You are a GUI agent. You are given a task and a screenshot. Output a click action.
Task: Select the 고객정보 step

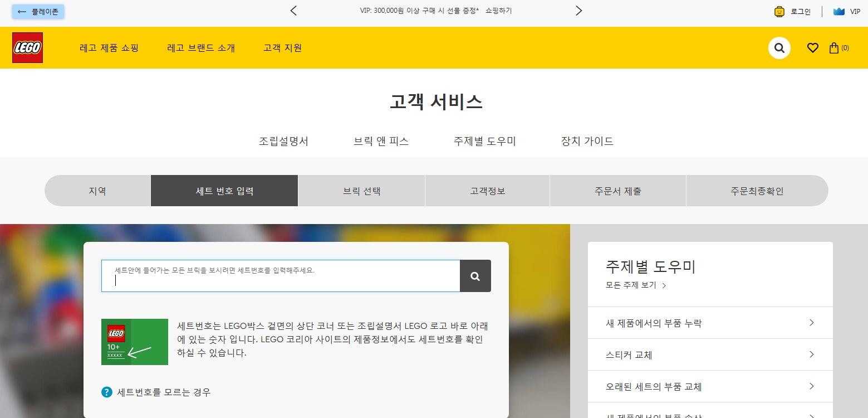point(488,191)
